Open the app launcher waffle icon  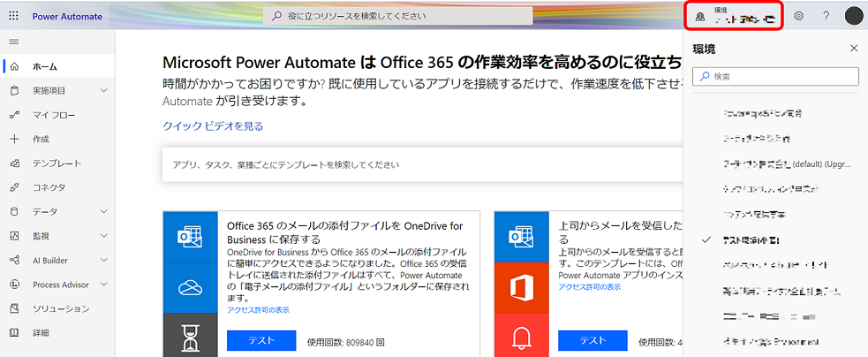tap(14, 16)
